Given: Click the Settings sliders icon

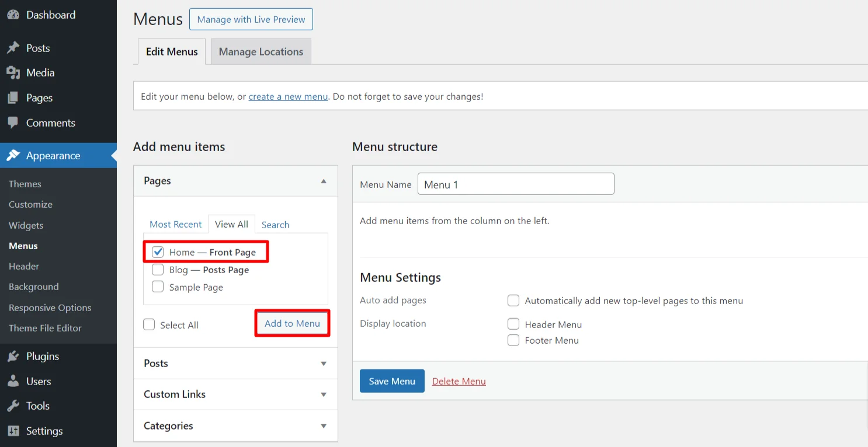Looking at the screenshot, I should (x=13, y=431).
